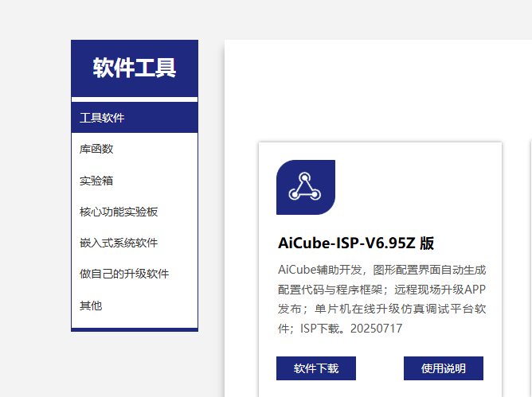Open the 其他 sidebar item
This screenshot has width=532, height=397.
pyautogui.click(x=135, y=306)
